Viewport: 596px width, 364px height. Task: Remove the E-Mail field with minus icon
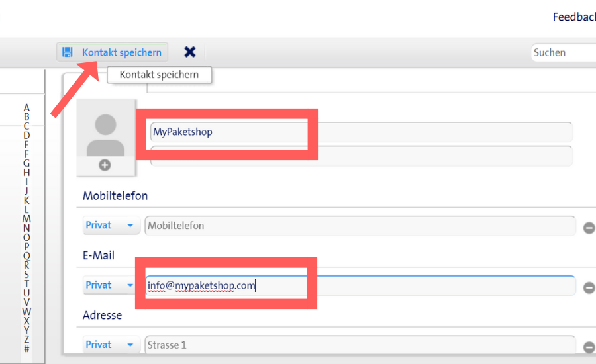(x=589, y=287)
